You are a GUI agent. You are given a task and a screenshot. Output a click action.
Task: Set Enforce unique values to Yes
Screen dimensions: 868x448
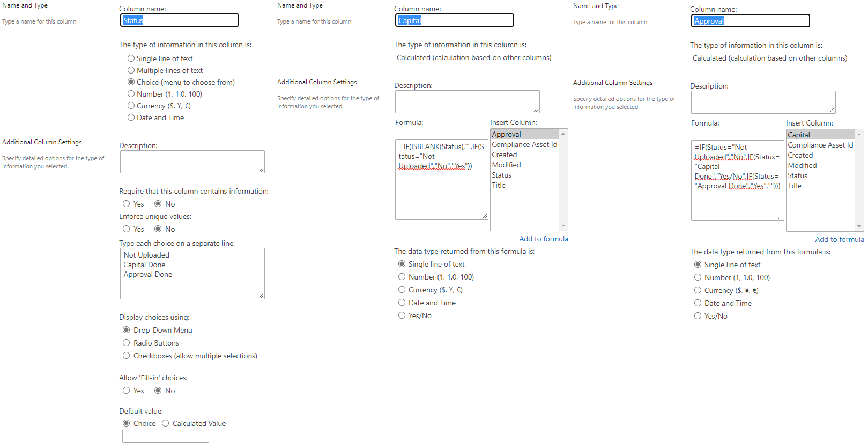(126, 229)
